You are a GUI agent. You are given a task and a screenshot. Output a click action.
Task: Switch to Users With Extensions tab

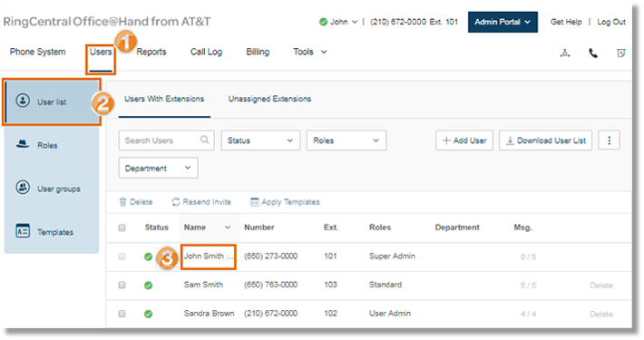[x=164, y=99]
